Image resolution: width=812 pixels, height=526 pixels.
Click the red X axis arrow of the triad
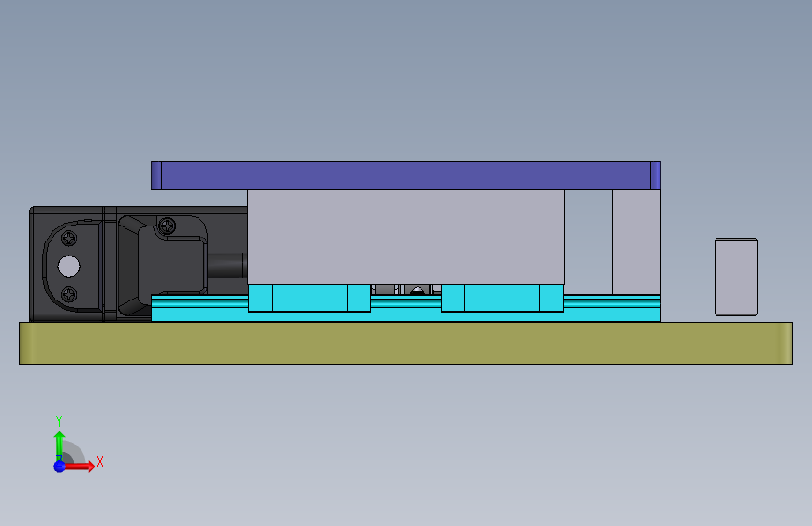(x=80, y=466)
